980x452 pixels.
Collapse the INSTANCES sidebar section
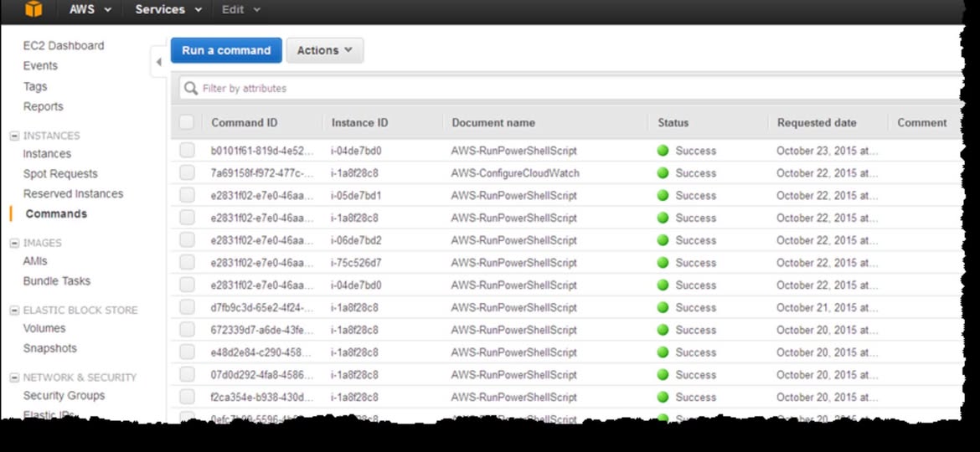click(x=14, y=136)
